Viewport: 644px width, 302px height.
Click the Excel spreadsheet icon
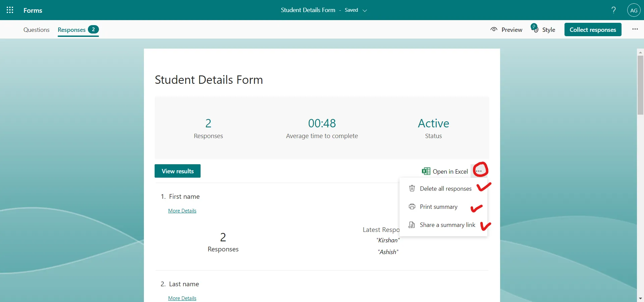pyautogui.click(x=426, y=171)
